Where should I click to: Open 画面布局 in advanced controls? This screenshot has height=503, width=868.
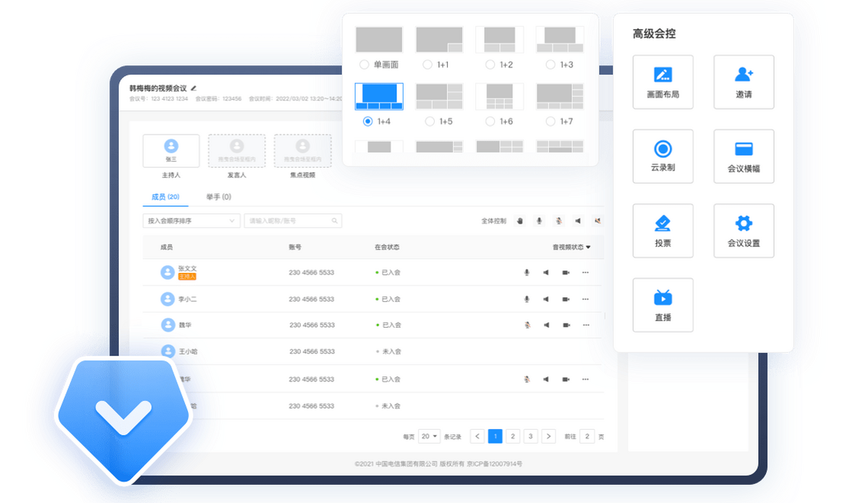click(x=663, y=82)
